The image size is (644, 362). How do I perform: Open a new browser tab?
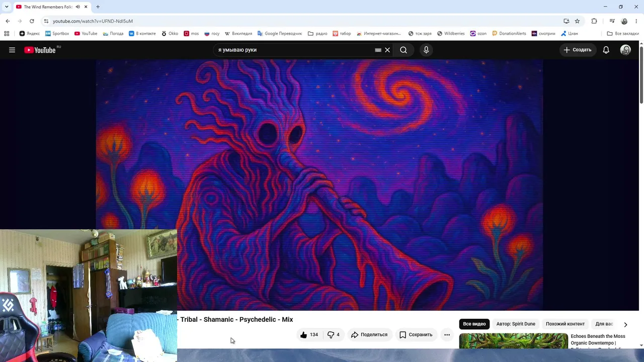98,7
